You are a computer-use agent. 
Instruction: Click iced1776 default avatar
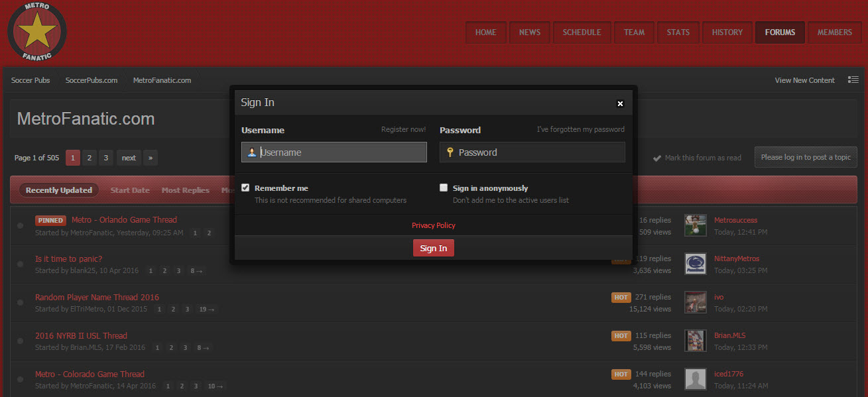(x=696, y=379)
